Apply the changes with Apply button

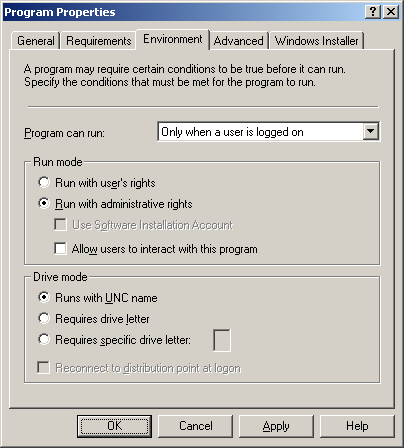pos(276,426)
